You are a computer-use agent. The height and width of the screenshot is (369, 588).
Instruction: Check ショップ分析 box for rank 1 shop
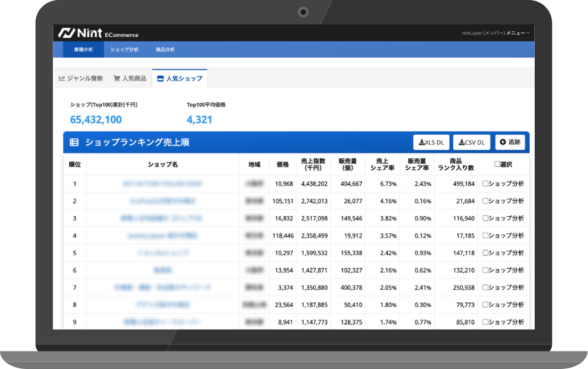[x=485, y=184]
